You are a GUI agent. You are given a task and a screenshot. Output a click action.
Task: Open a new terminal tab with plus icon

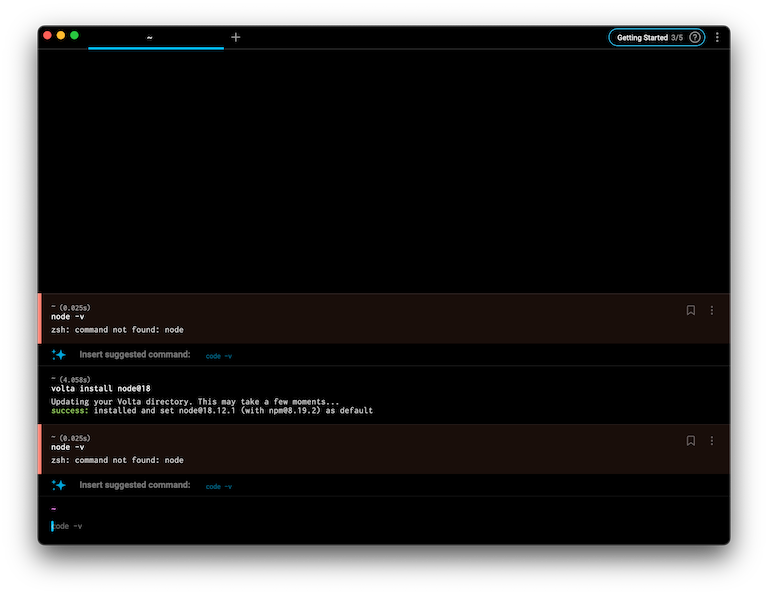[236, 37]
